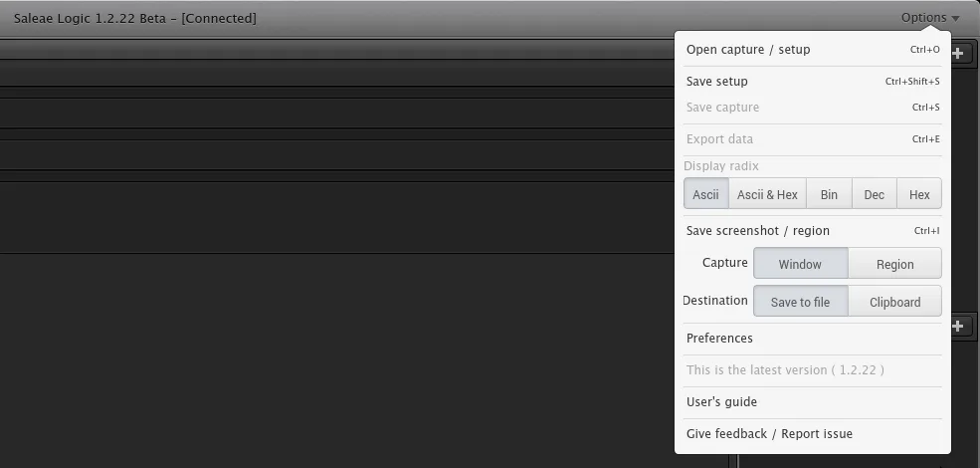
Task: Collapse the Options dropdown arrow
Action: tap(955, 19)
